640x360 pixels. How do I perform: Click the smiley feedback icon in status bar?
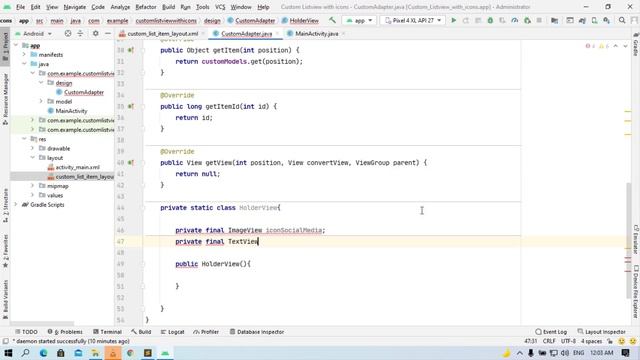pyautogui.click(x=621, y=341)
